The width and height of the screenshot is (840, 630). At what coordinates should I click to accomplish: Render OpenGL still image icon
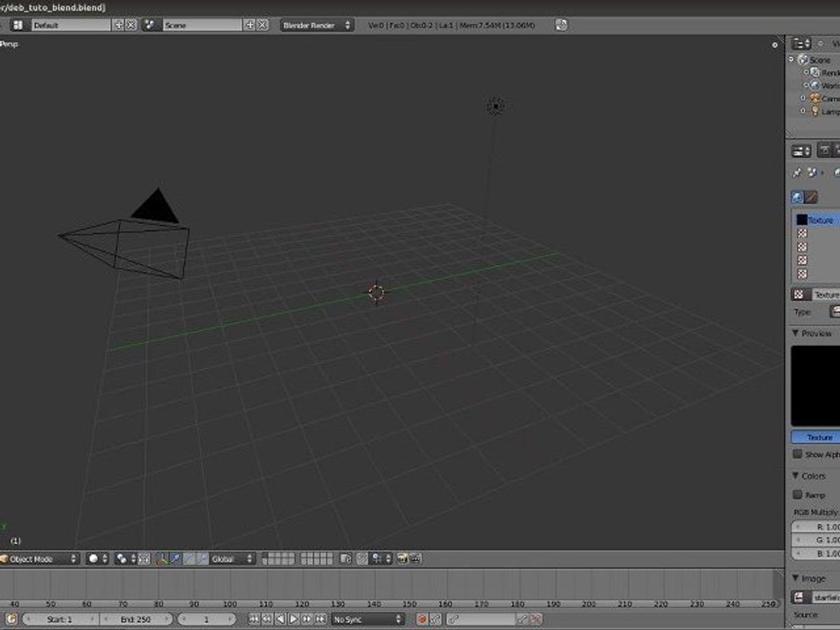coord(402,559)
